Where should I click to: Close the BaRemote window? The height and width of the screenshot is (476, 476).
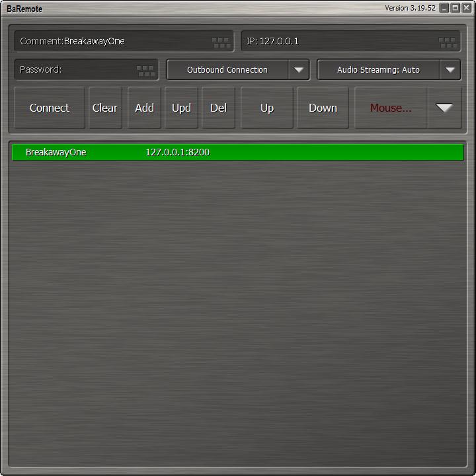point(467,8)
